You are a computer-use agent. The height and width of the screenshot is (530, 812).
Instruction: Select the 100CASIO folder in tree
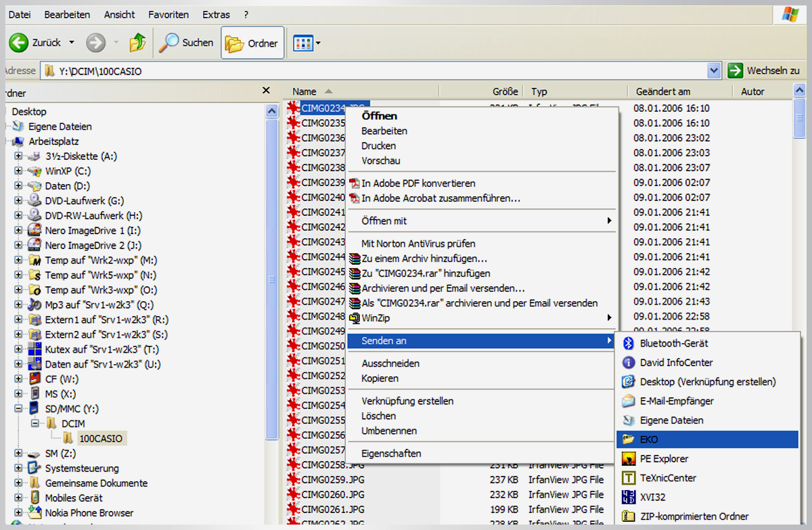point(101,439)
